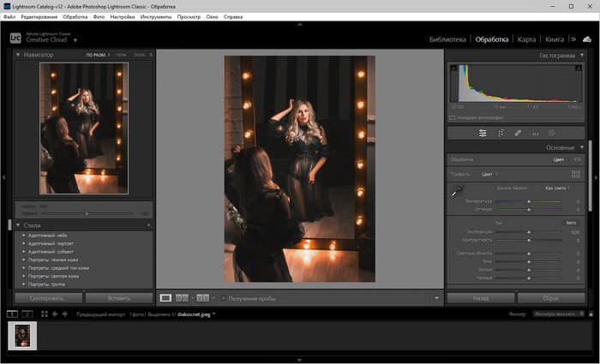This screenshot has height=364, width=600.
Task: Expand Адаптивный: небо preset group
Action: [x=24, y=236]
